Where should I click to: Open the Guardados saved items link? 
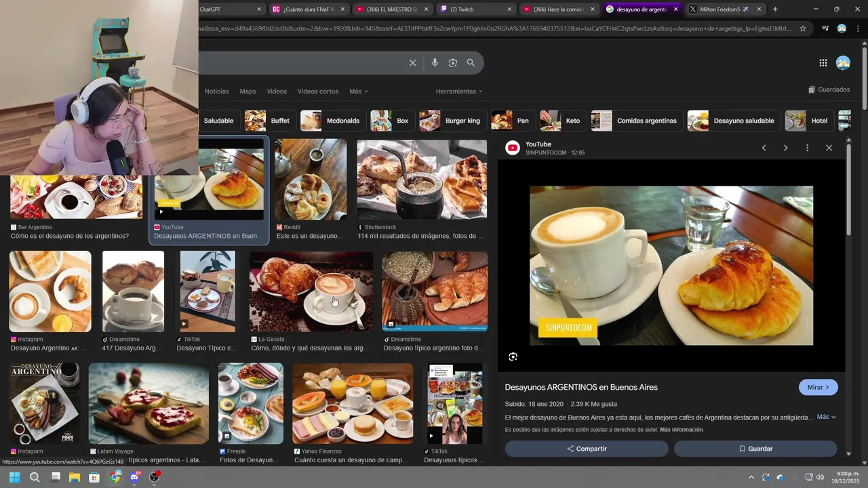(829, 89)
